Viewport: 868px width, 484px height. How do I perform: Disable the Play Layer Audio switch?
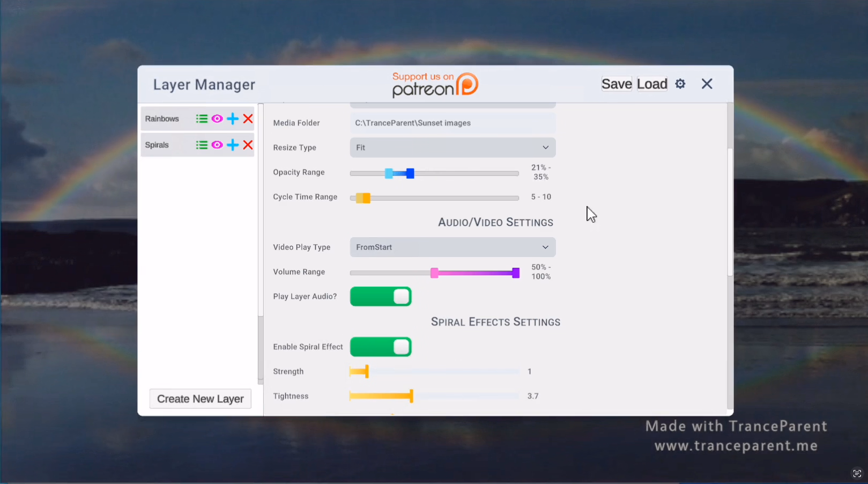381,297
